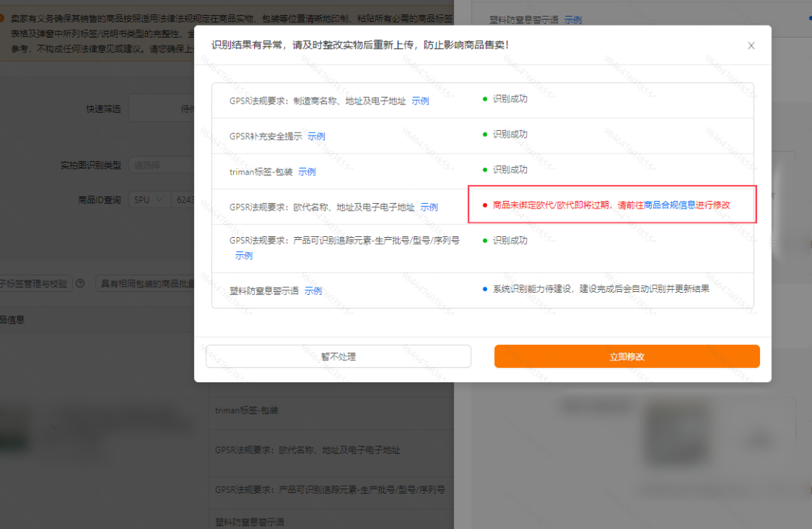Select the triman标签-包装 list row below dialog

pyautogui.click(x=248, y=412)
